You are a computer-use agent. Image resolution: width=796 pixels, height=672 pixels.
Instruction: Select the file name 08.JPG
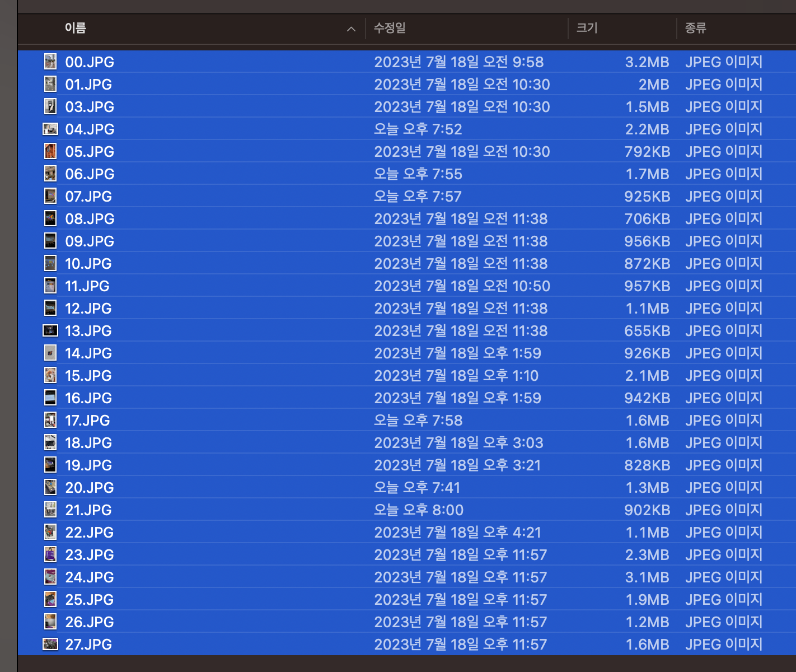[90, 219]
